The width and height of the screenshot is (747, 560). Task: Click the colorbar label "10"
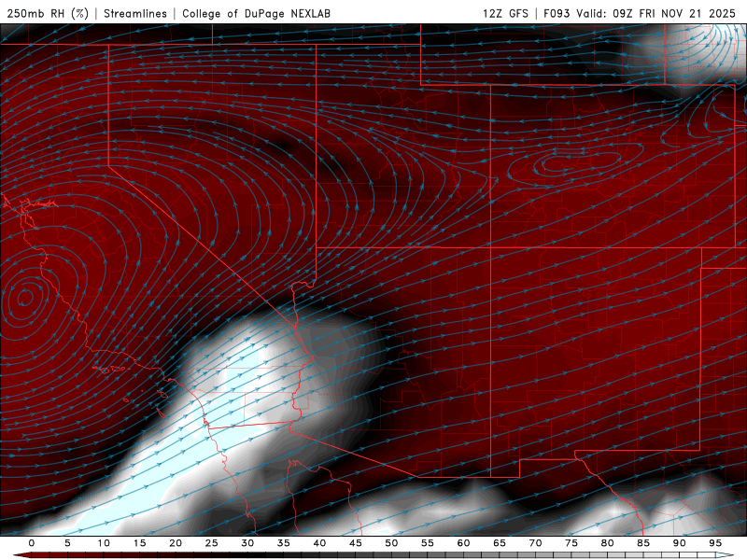[x=104, y=543]
